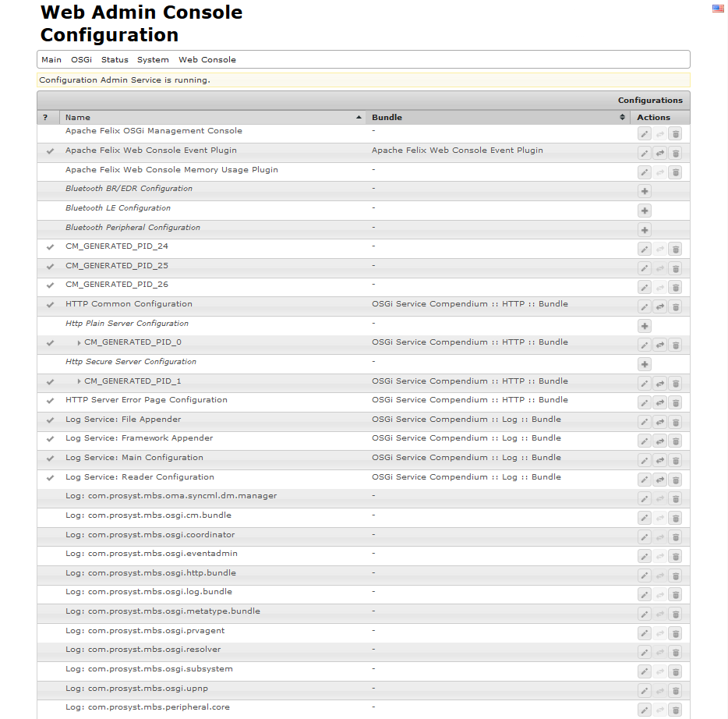This screenshot has width=728, height=719.
Task: Create a new Http Plain Server Configuration
Action: tap(645, 326)
